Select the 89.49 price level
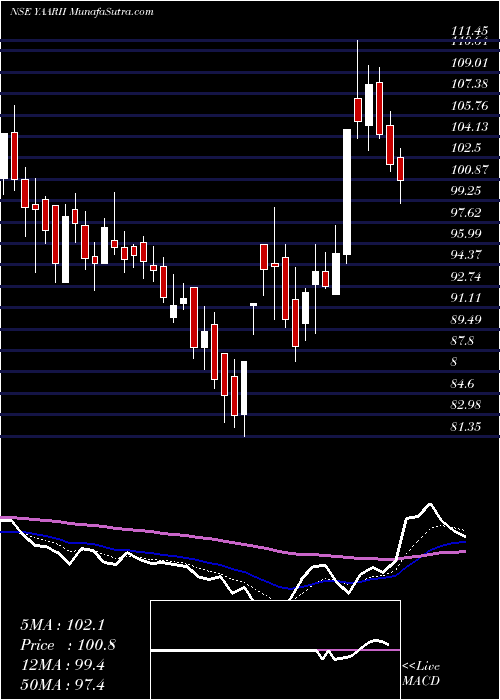The width and height of the screenshot is (500, 700). [x=467, y=320]
